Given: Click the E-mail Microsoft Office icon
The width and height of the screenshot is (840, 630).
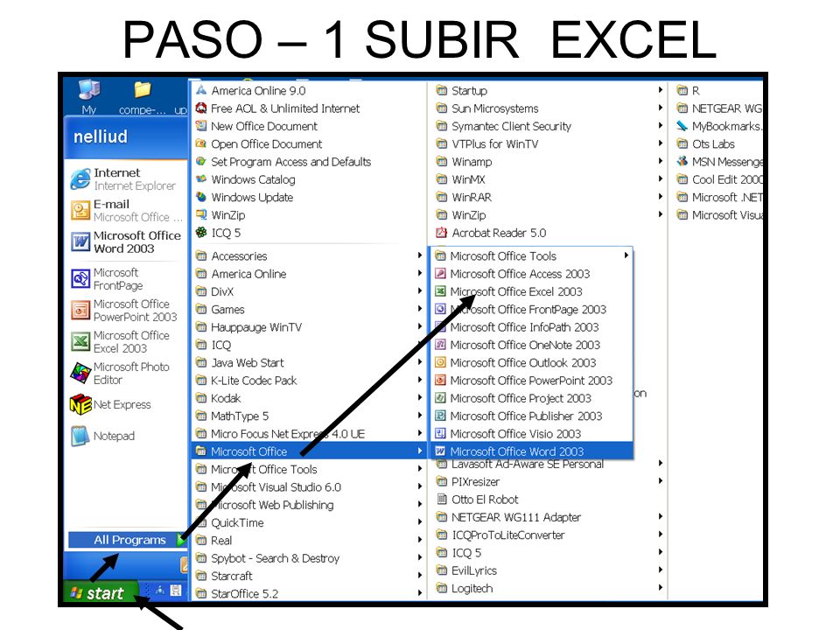Looking at the screenshot, I should coord(80,211).
